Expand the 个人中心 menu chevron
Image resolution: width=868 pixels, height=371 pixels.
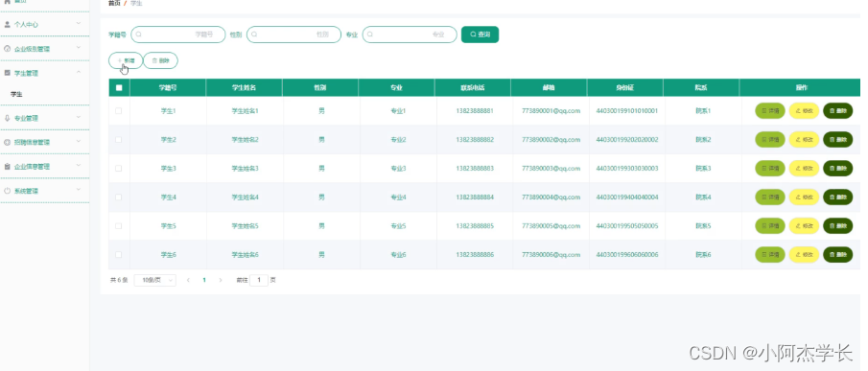coord(79,24)
